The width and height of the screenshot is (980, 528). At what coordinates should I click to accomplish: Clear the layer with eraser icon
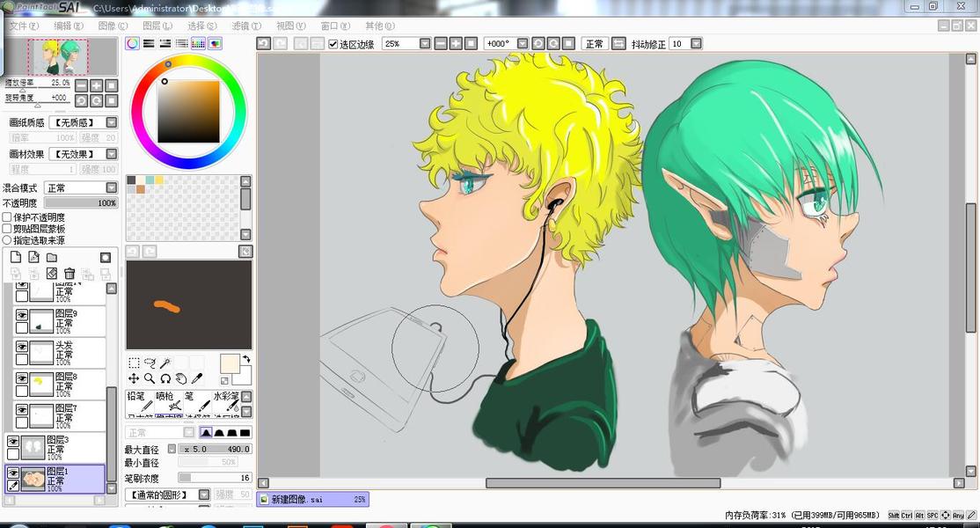[52, 273]
